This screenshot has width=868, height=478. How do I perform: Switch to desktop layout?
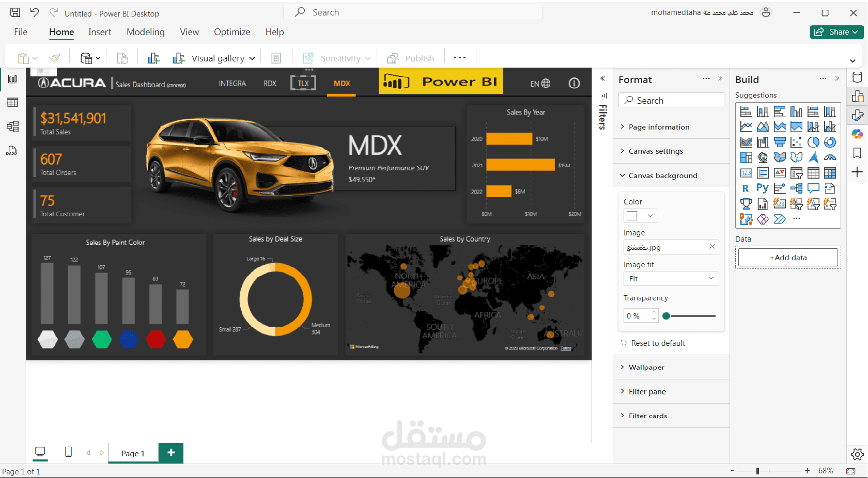[40, 452]
